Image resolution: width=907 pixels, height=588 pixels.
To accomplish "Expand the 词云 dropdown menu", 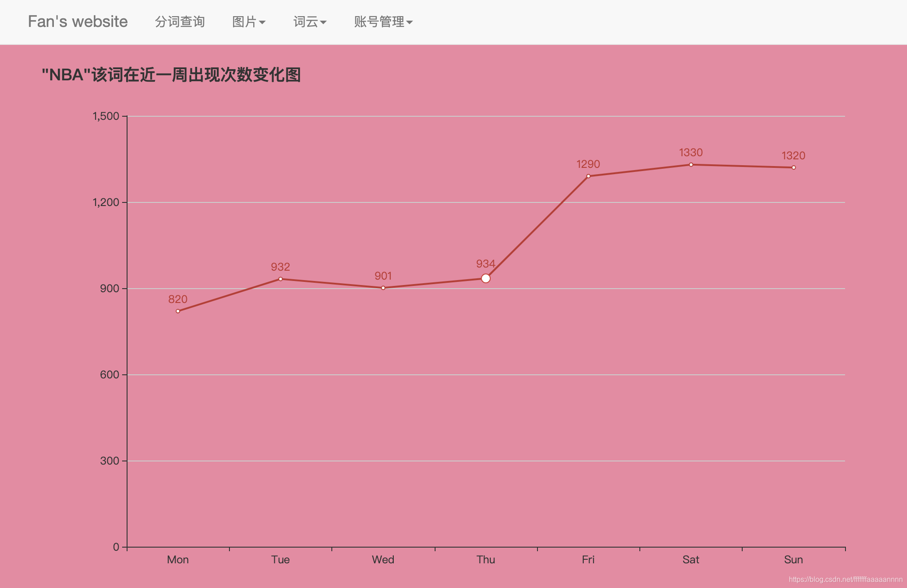I will click(x=310, y=22).
